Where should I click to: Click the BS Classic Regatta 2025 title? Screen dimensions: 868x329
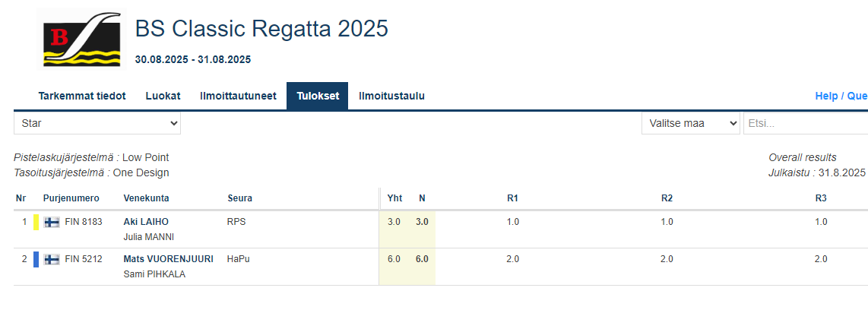point(261,29)
